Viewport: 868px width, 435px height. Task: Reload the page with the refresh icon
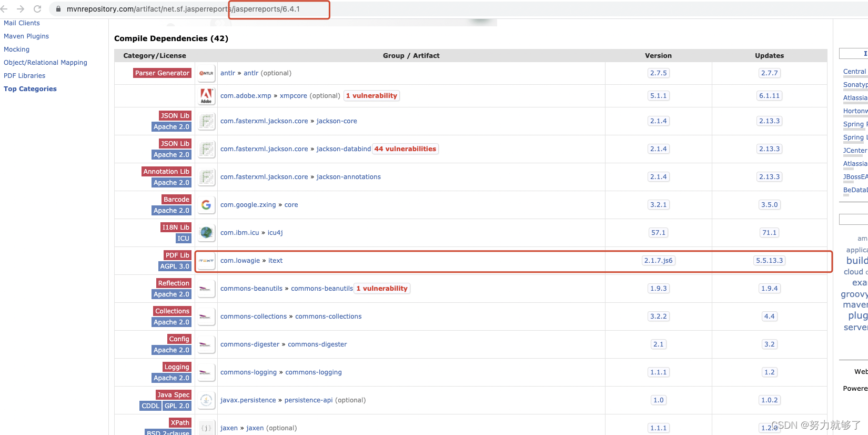(37, 9)
